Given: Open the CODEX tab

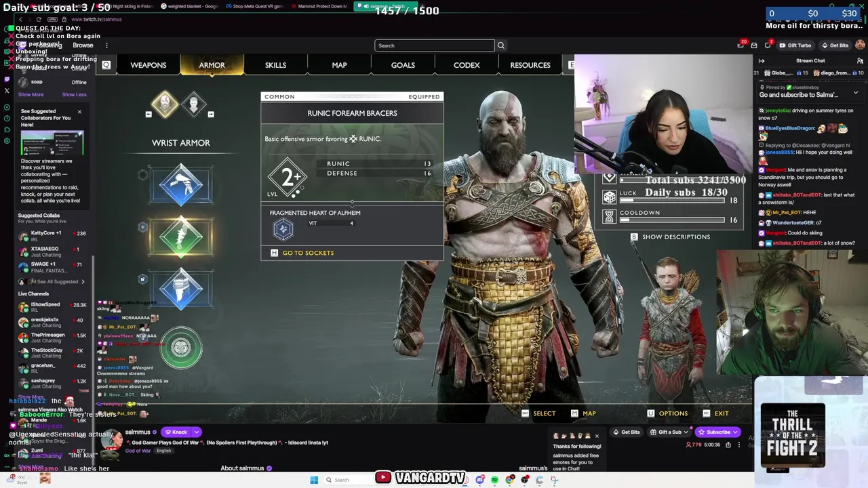Looking at the screenshot, I should (x=467, y=65).
